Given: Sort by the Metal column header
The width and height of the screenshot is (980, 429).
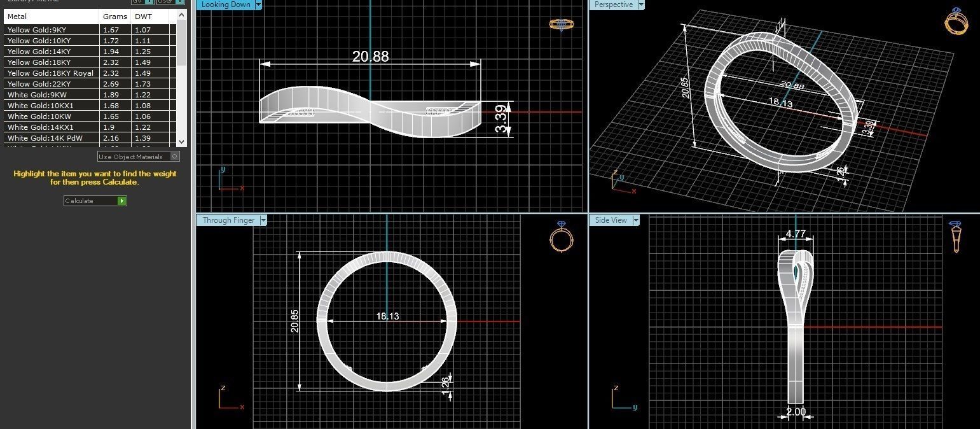Looking at the screenshot, I should coord(52,17).
